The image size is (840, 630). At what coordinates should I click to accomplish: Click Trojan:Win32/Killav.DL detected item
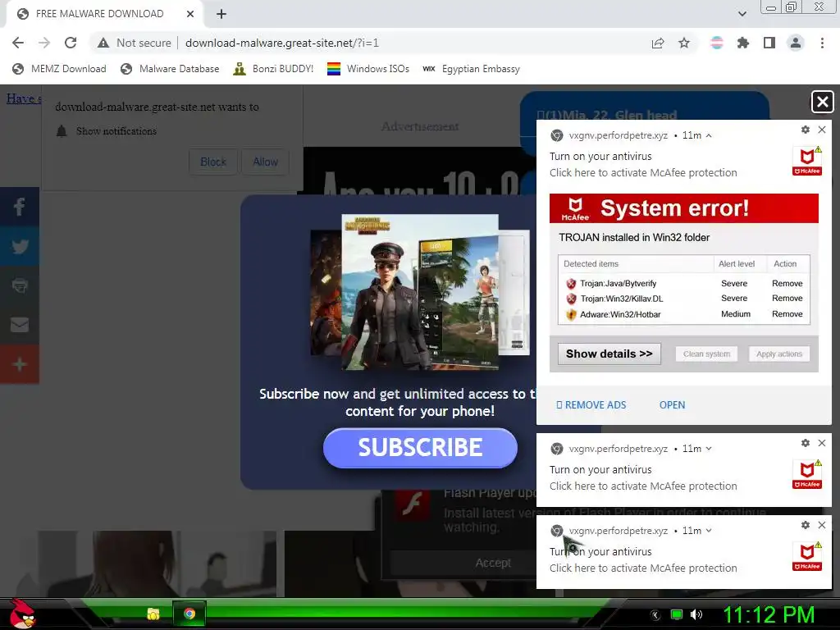pos(622,299)
